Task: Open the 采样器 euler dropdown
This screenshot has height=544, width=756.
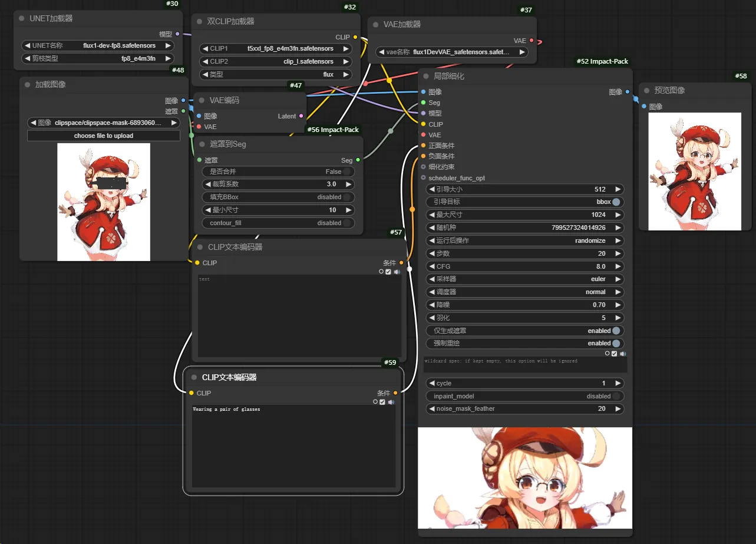Action: pyautogui.click(x=524, y=279)
